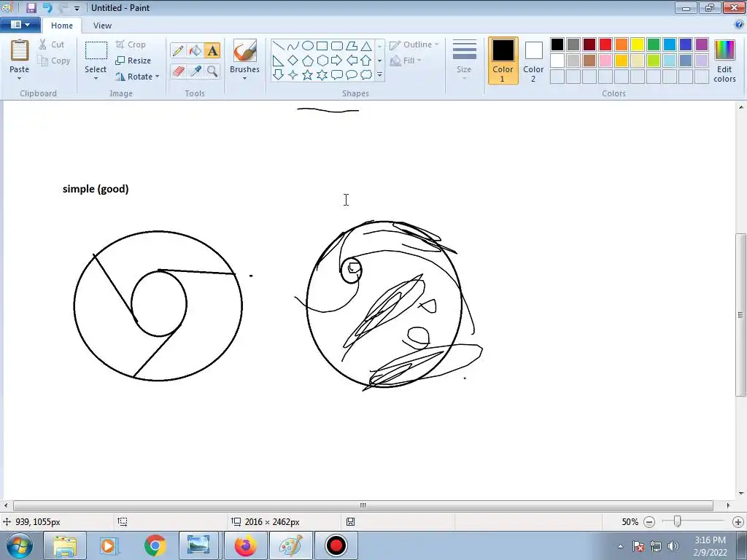The height and width of the screenshot is (560, 747).
Task: Click the zoom in plus button
Action: tap(738, 522)
